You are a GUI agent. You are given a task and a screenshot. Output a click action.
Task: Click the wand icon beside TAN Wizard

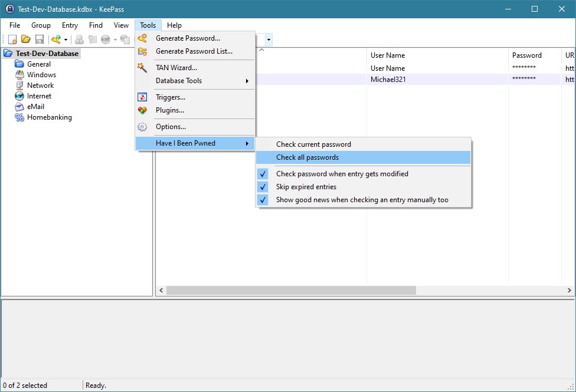pyautogui.click(x=142, y=68)
